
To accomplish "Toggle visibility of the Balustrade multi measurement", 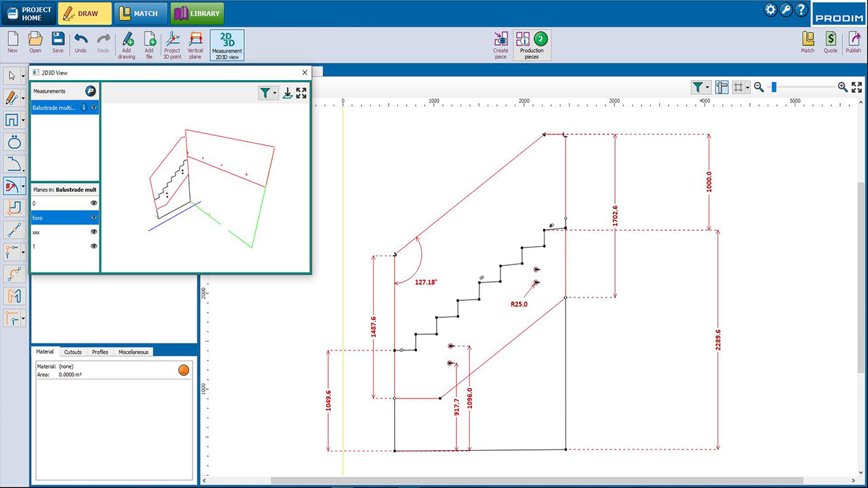I will coord(94,107).
